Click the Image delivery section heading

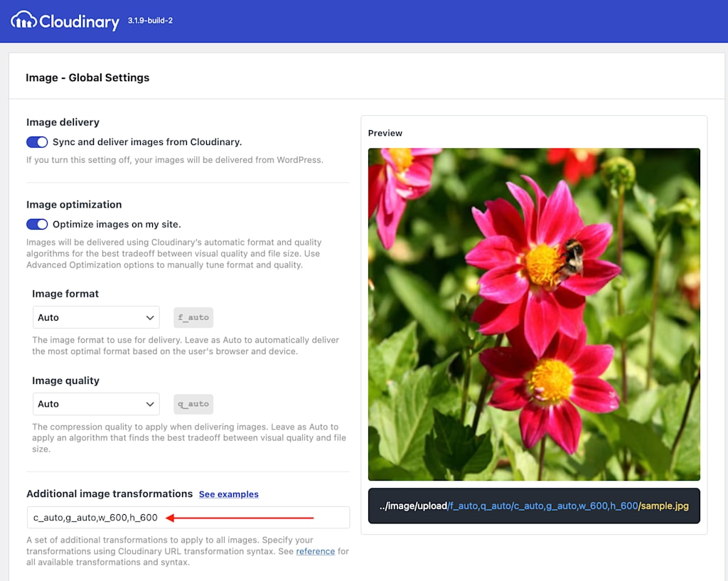pyautogui.click(x=63, y=122)
